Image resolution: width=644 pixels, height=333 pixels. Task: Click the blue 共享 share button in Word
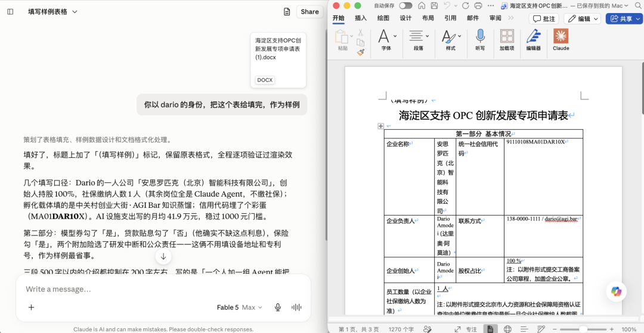point(624,18)
